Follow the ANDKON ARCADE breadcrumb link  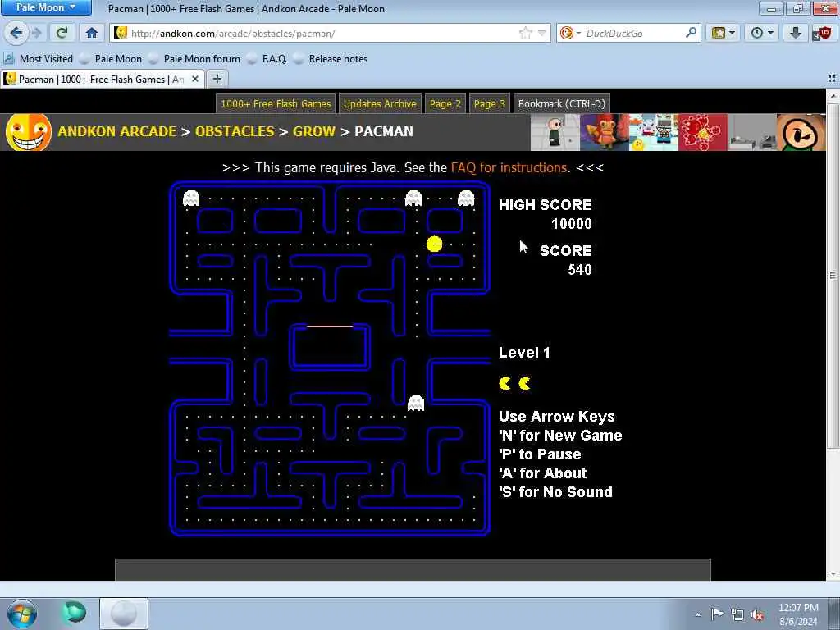point(116,131)
